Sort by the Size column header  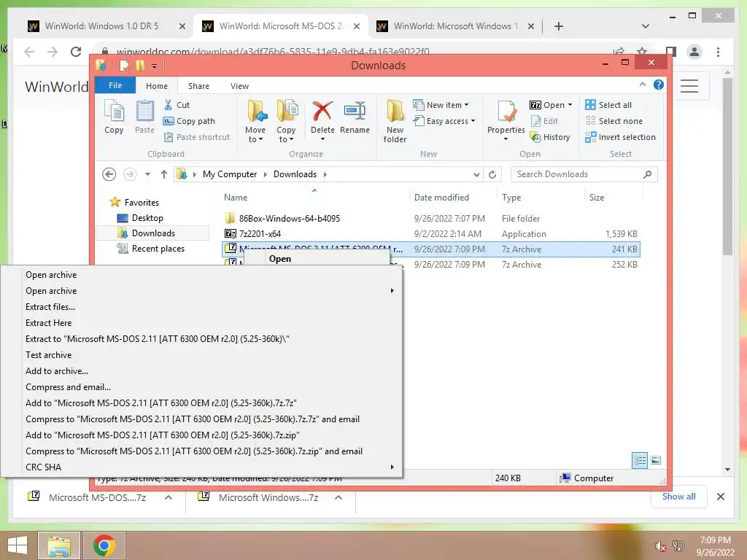(x=597, y=197)
